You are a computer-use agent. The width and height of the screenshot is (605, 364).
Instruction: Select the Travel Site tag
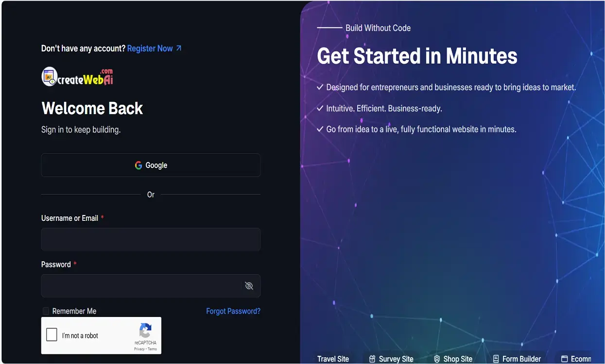pos(333,359)
